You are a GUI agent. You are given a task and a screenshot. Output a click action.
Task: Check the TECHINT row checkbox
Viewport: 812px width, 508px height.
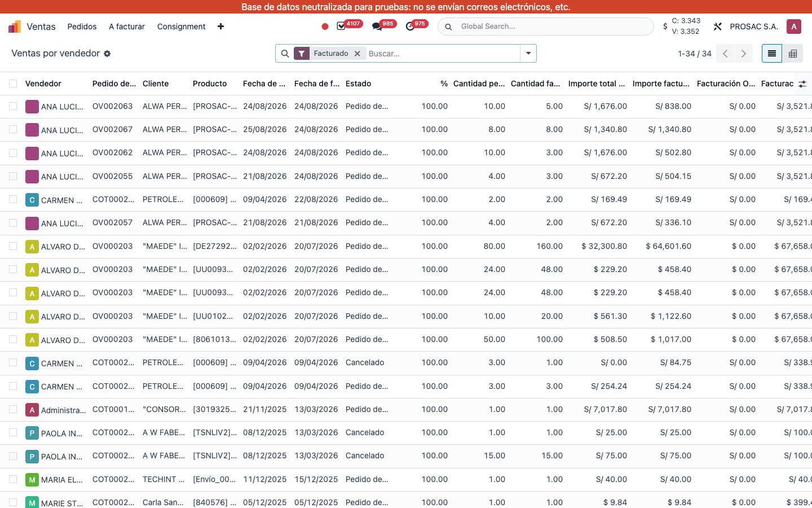[13, 479]
